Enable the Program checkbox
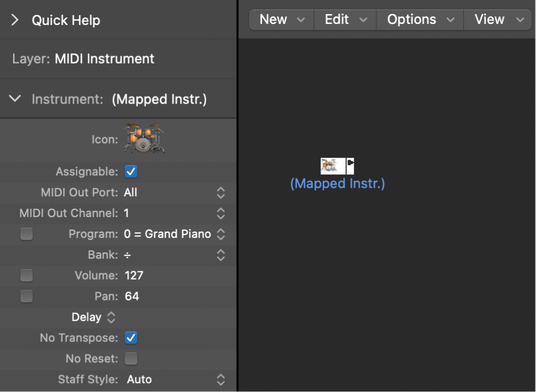Image resolution: width=536 pixels, height=392 pixels. pyautogui.click(x=26, y=234)
